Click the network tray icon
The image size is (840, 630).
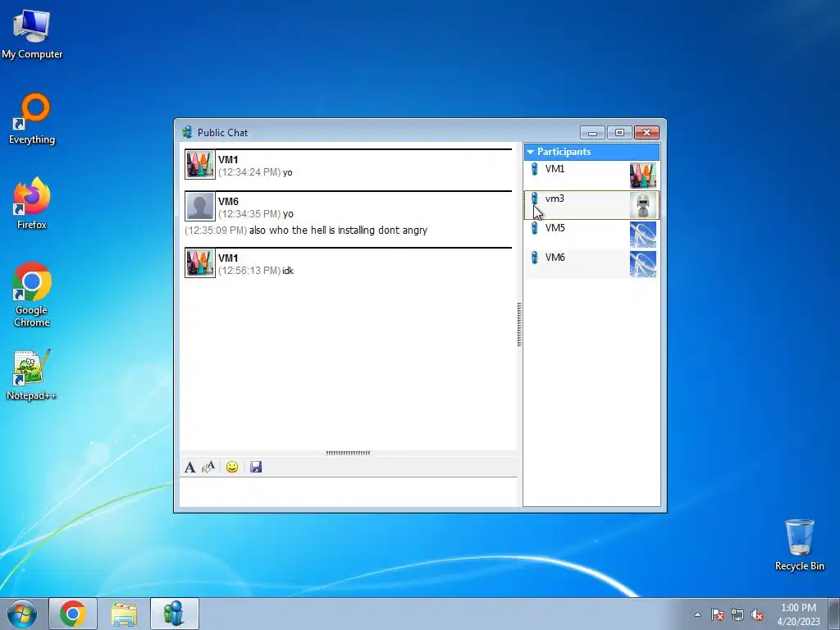(x=737, y=614)
